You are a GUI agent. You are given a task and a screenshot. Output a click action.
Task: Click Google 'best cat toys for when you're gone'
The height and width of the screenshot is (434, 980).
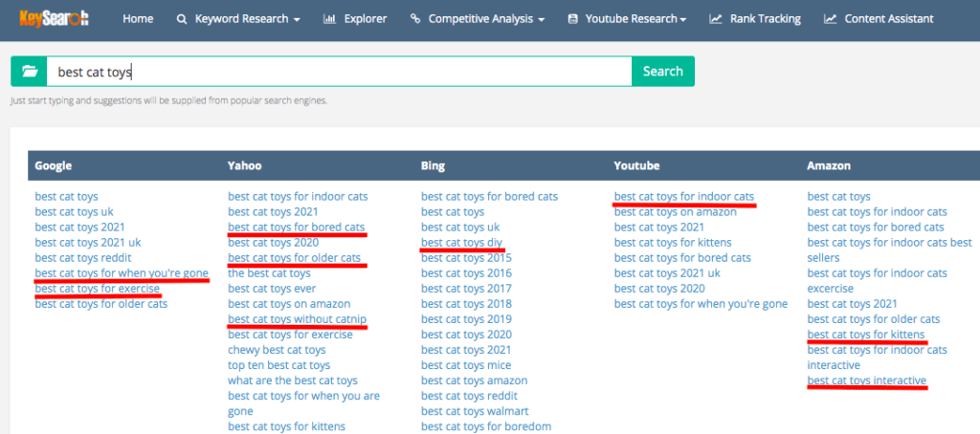pos(122,272)
